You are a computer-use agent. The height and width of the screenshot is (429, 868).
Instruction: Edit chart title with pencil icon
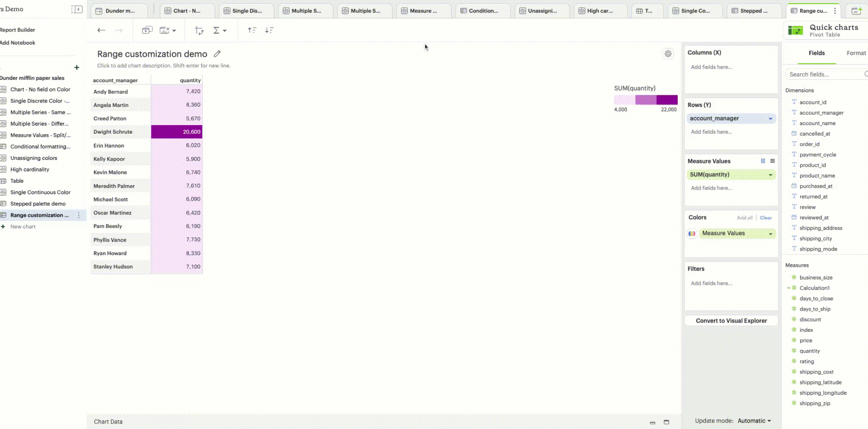tap(217, 54)
